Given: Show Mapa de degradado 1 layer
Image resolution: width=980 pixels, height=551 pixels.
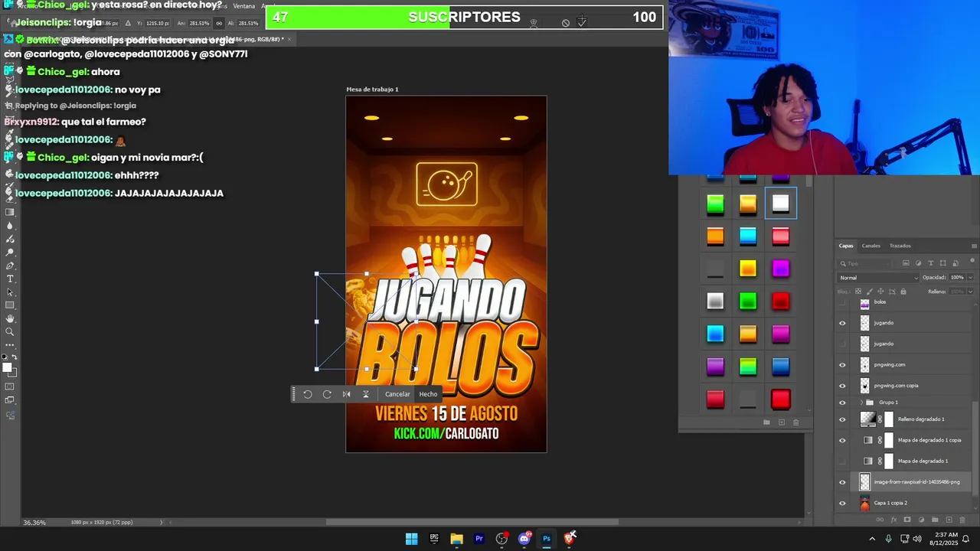Looking at the screenshot, I should (x=843, y=461).
